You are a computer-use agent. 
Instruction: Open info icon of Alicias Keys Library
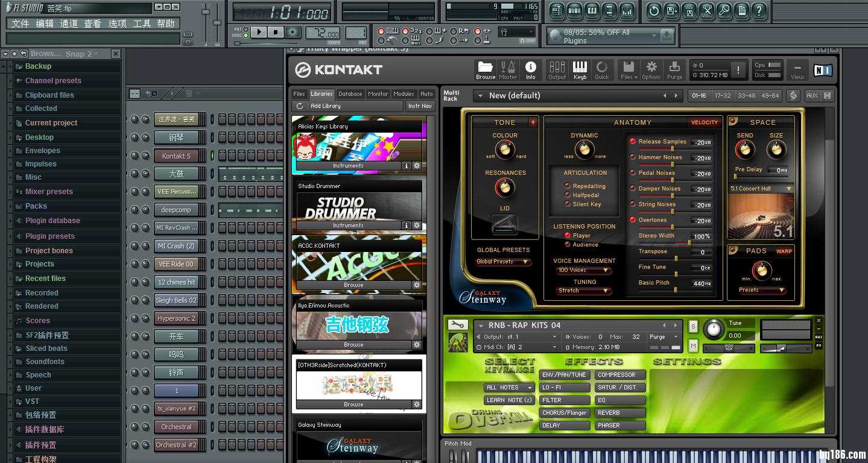pyautogui.click(x=407, y=166)
